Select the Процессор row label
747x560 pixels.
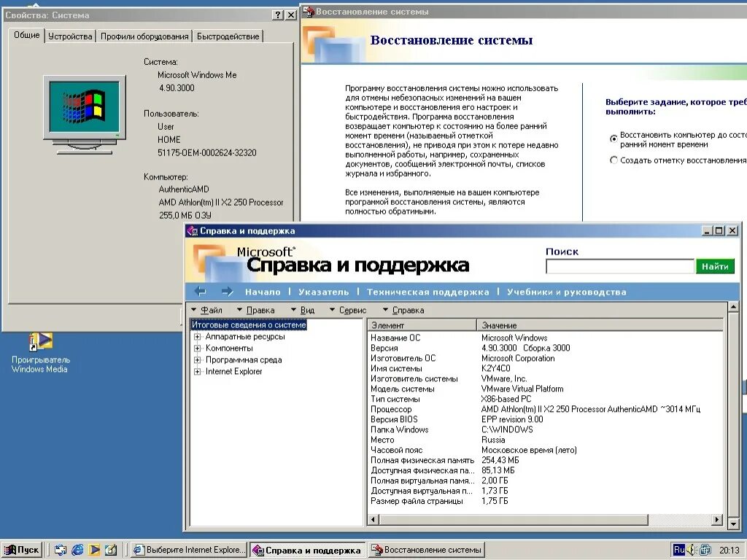tap(391, 409)
